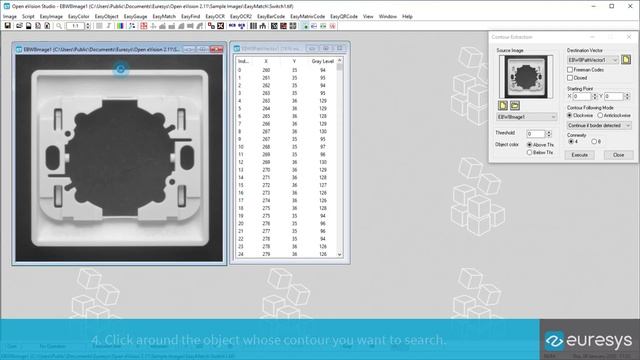Open the Continue if border detected dropdown
Viewport: 640px width, 360px height.
click(599, 126)
